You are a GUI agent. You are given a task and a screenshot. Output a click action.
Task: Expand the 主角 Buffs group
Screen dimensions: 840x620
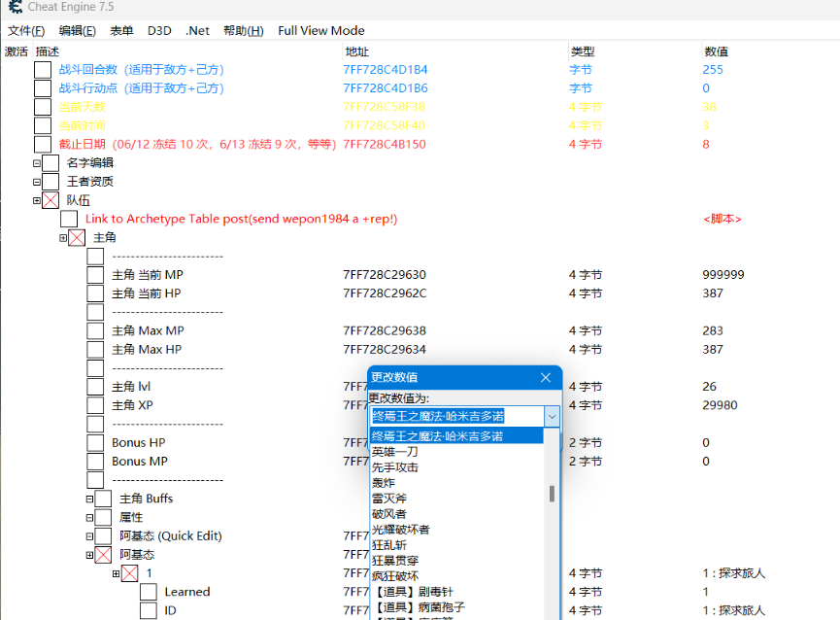click(x=89, y=499)
